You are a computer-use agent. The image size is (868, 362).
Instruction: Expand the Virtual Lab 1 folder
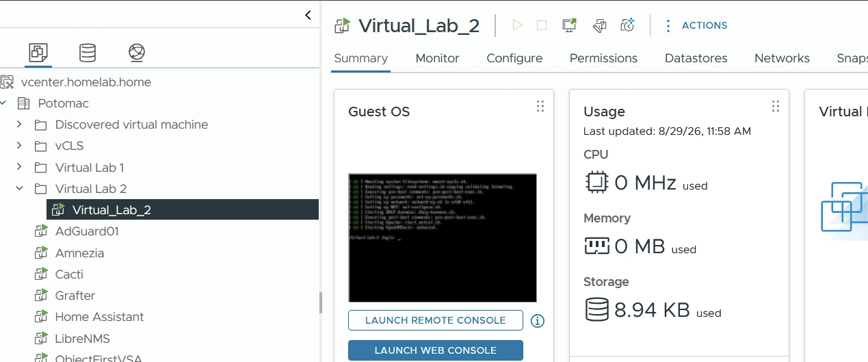19,168
